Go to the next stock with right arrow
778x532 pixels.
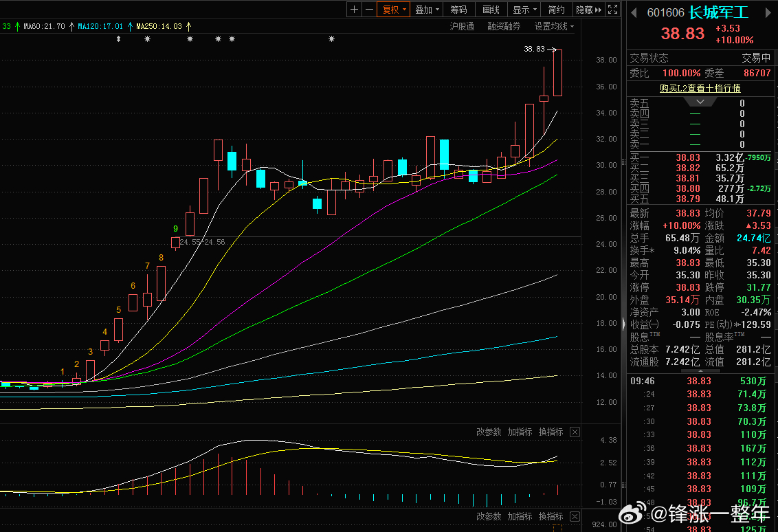tap(770, 13)
